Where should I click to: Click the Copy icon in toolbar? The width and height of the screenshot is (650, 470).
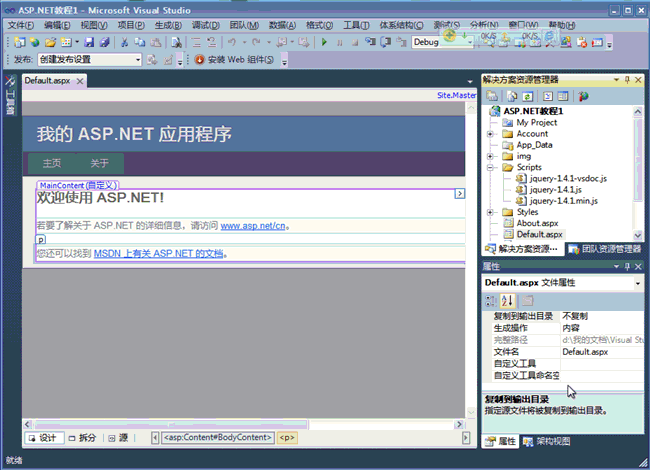[x=140, y=42]
